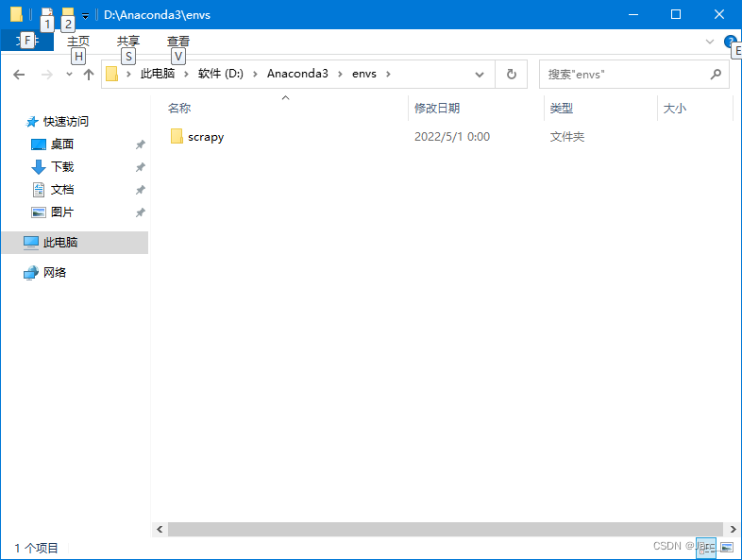Switch to details view in status bar
The height and width of the screenshot is (560, 742).
[x=706, y=548]
